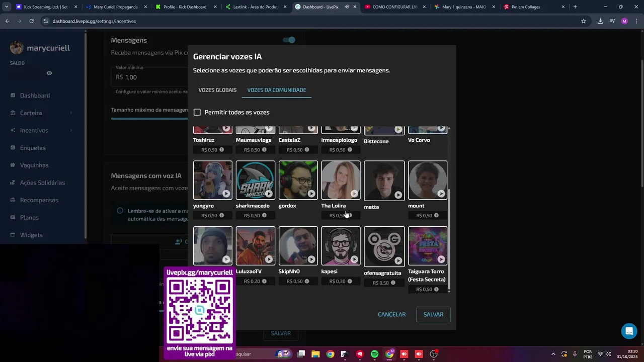Play voice preview for sharkmacedo
Image resolution: width=644 pixels, height=362 pixels.
269,194
